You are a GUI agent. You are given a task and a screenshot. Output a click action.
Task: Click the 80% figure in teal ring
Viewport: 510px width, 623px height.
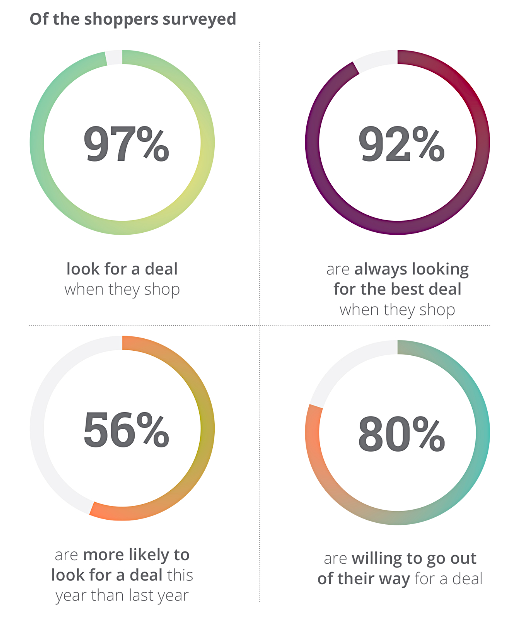coord(401,433)
